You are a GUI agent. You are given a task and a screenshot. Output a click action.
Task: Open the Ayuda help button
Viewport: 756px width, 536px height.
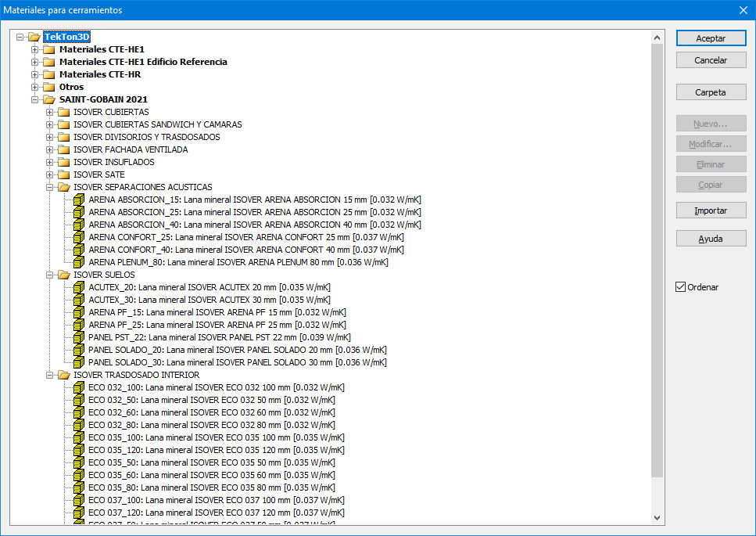(x=711, y=239)
